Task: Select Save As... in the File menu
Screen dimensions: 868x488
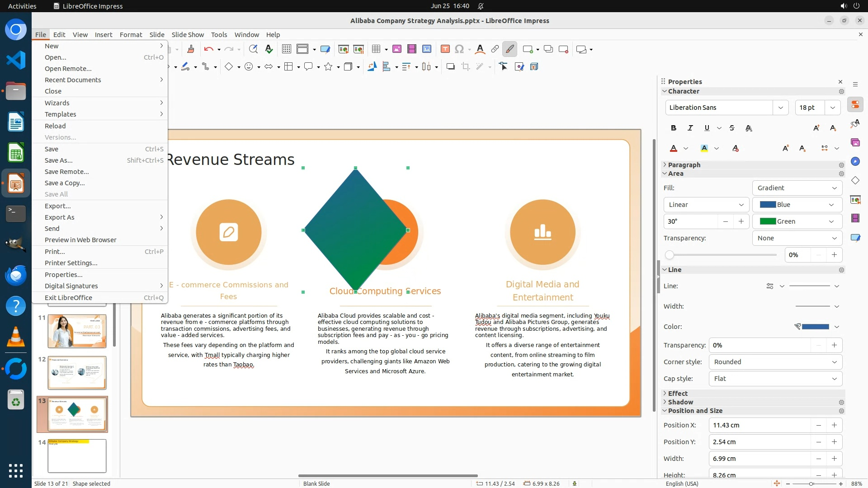Action: pos(58,160)
